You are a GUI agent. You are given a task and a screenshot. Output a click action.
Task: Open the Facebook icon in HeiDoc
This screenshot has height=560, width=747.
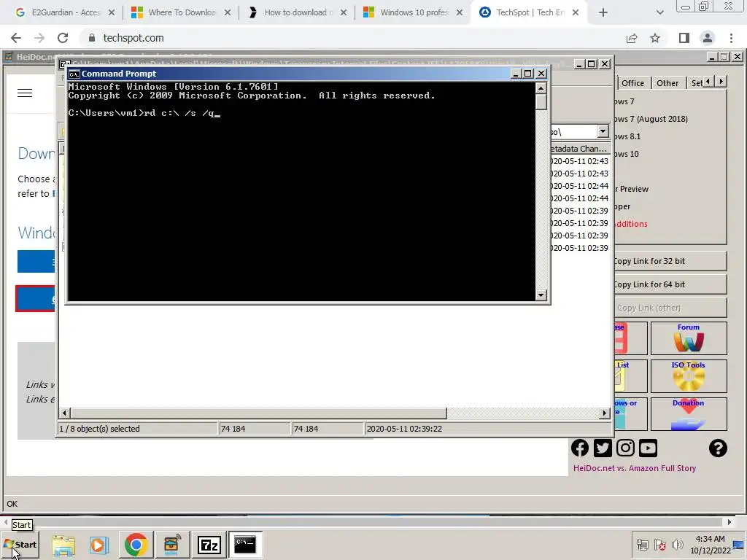pos(580,448)
